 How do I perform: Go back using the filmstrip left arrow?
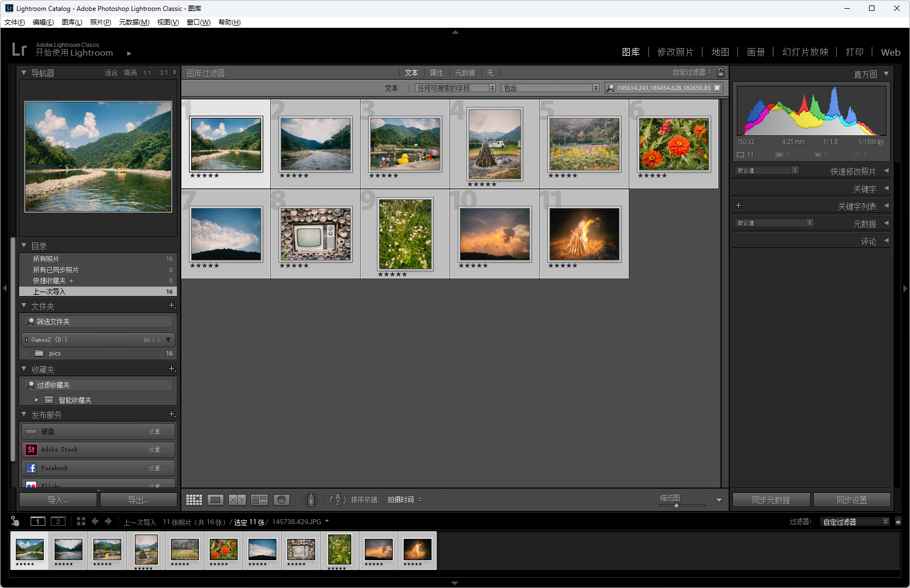coord(95,521)
